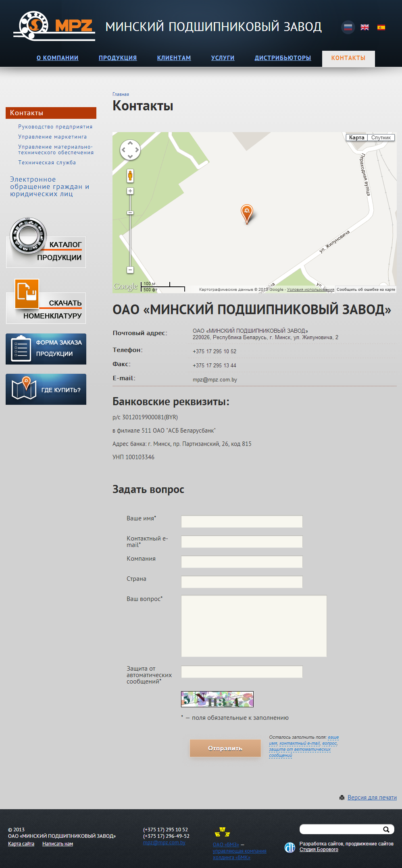Image resolution: width=402 pixels, height=868 pixels.
Task: Click the Отправить submit button
Action: 225,748
